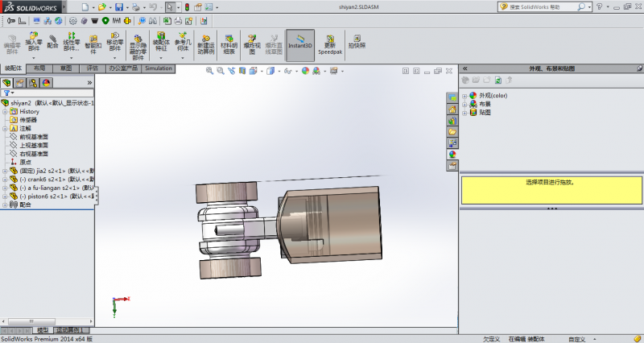Switch to the DisplayManager tab in left panel
644x343 pixels.
point(46,82)
